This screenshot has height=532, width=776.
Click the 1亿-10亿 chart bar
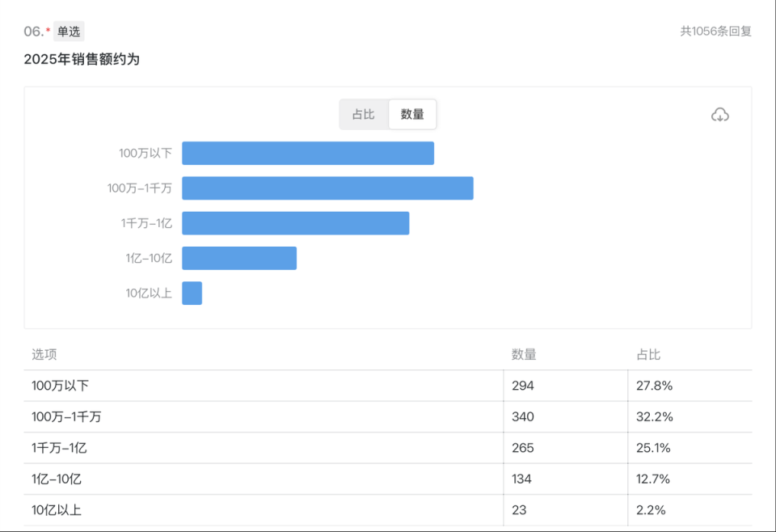coord(238,258)
